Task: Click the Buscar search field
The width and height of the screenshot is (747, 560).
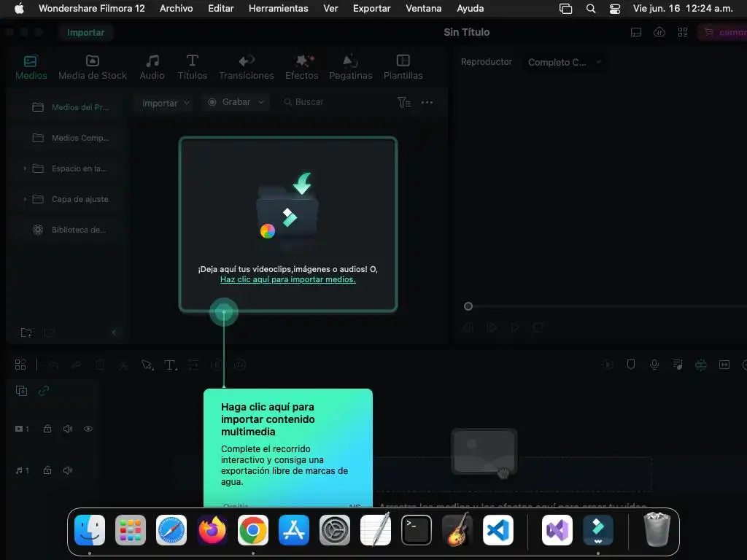Action: click(x=309, y=102)
